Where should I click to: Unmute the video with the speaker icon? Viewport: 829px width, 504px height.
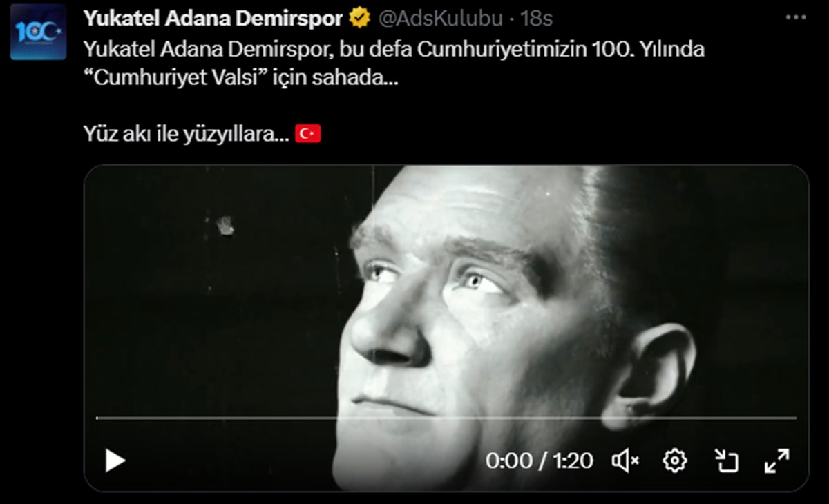coord(625,461)
